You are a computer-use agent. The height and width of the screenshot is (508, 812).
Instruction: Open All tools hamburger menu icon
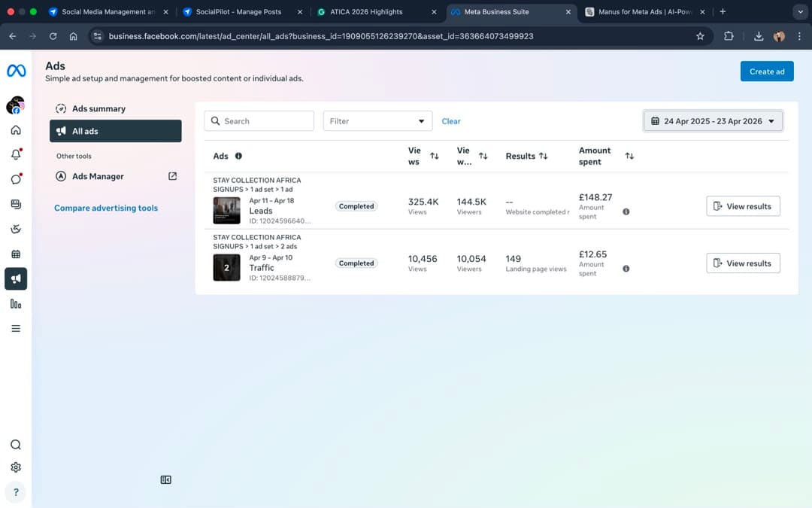pos(16,329)
